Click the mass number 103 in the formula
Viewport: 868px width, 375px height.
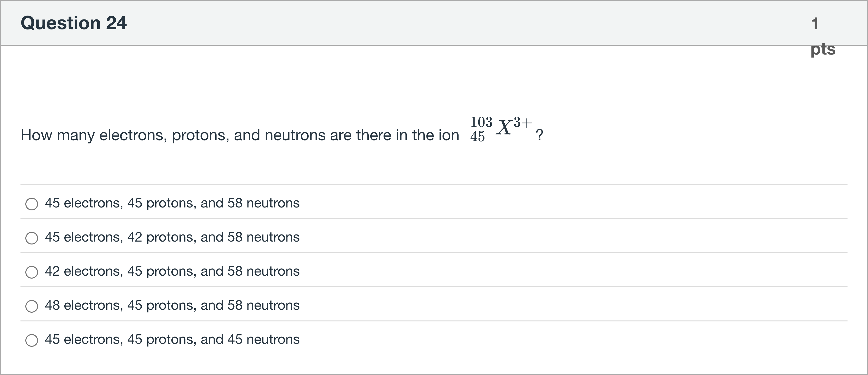(x=481, y=122)
